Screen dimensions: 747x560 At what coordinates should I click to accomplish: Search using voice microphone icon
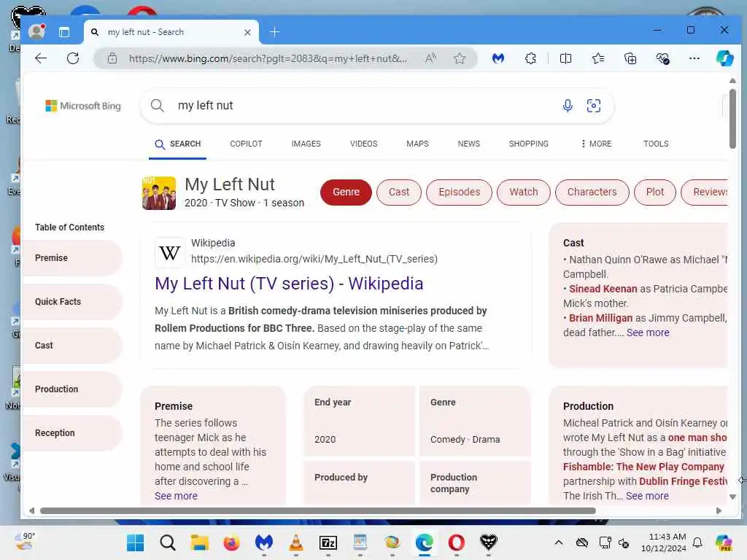tap(568, 106)
